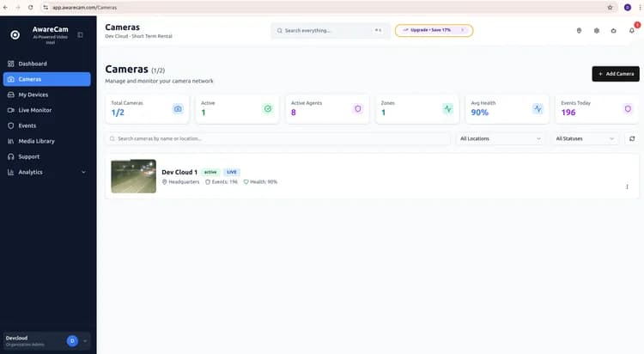Open the Events sidebar item
644x354 pixels.
pyautogui.click(x=47, y=125)
